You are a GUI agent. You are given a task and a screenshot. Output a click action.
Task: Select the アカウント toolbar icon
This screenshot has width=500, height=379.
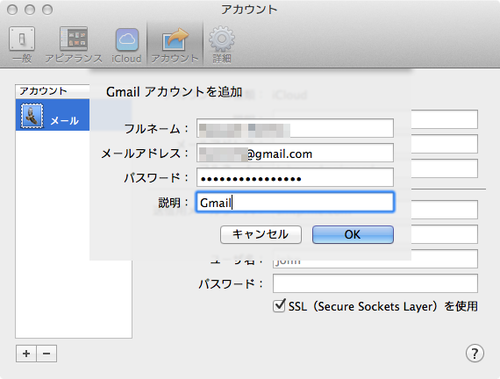[x=175, y=45]
